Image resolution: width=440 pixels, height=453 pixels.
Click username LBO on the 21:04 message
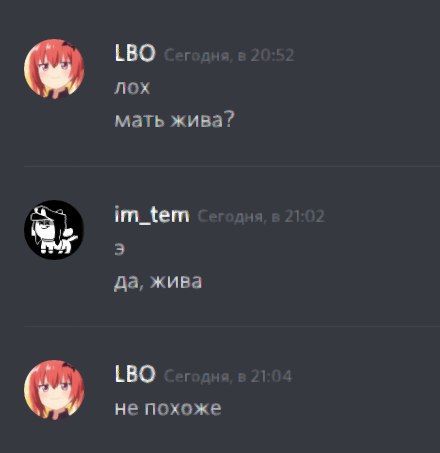pyautogui.click(x=135, y=374)
